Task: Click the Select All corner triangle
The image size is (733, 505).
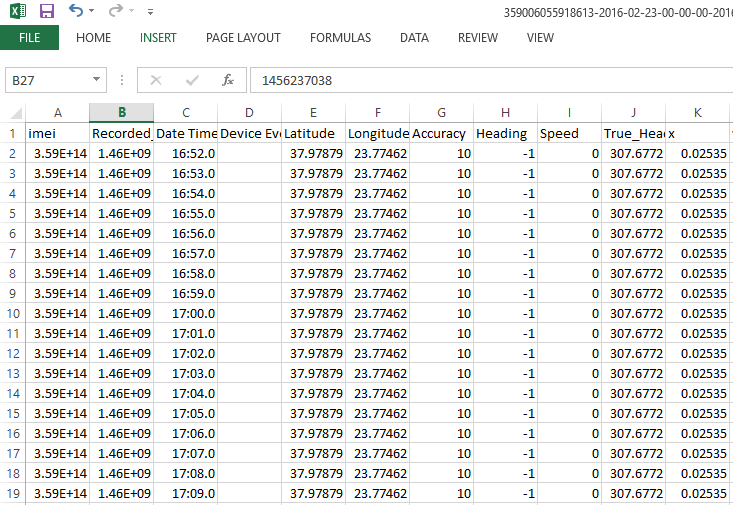Action: [x=16, y=113]
